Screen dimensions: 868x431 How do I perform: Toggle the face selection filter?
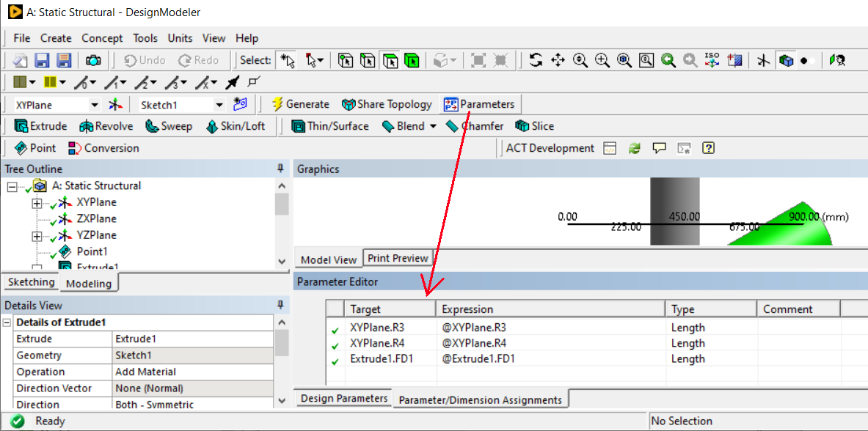click(390, 60)
